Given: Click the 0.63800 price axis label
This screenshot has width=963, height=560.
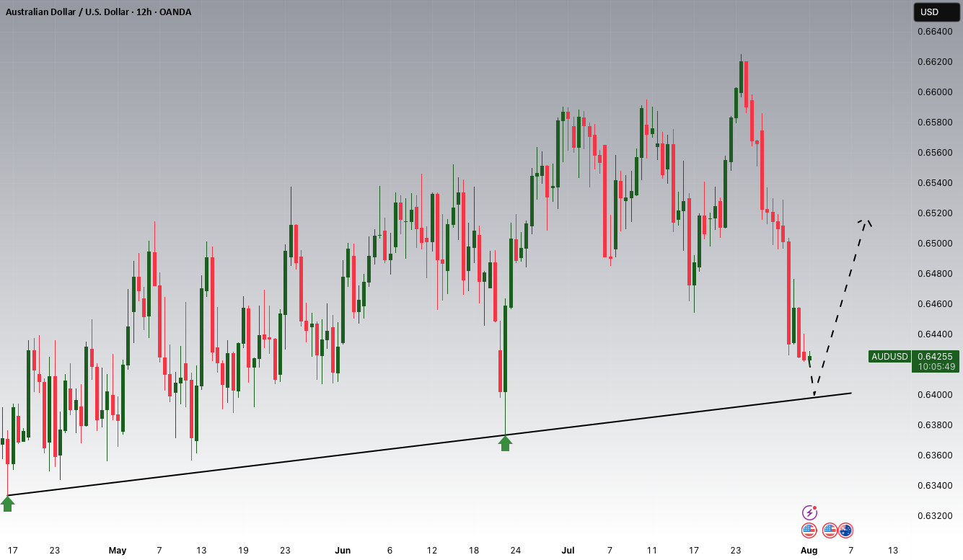Looking at the screenshot, I should click(x=936, y=425).
